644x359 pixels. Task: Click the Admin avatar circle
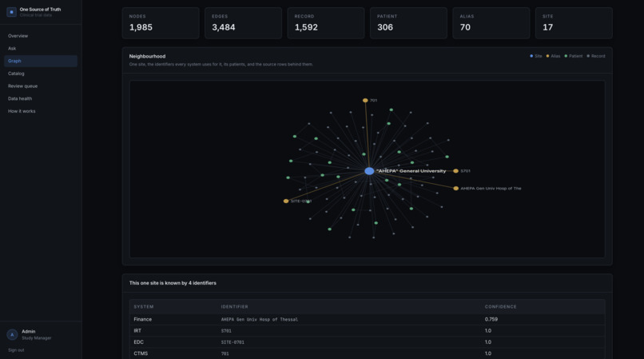click(x=12, y=334)
